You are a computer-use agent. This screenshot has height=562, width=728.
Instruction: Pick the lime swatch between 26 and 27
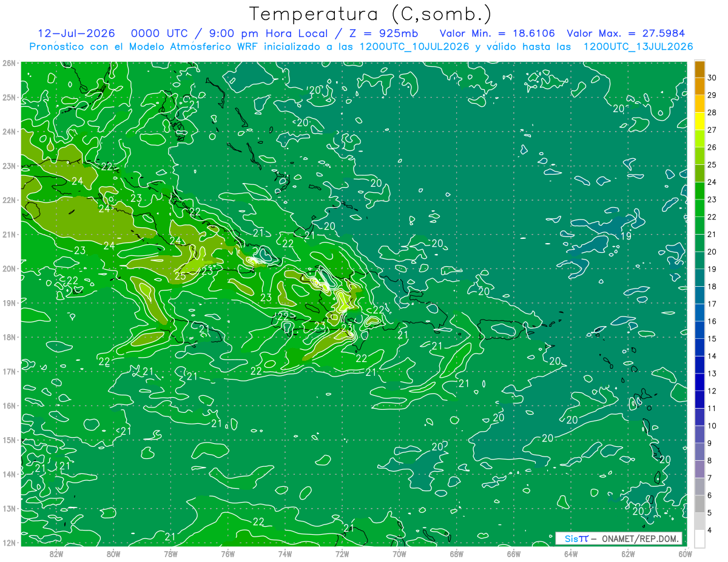[x=699, y=139]
